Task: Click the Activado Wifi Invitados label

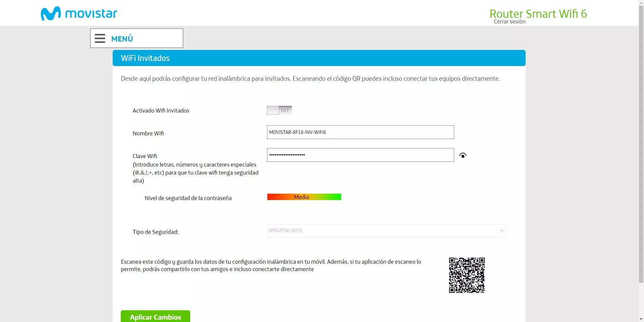Action: 161,111
